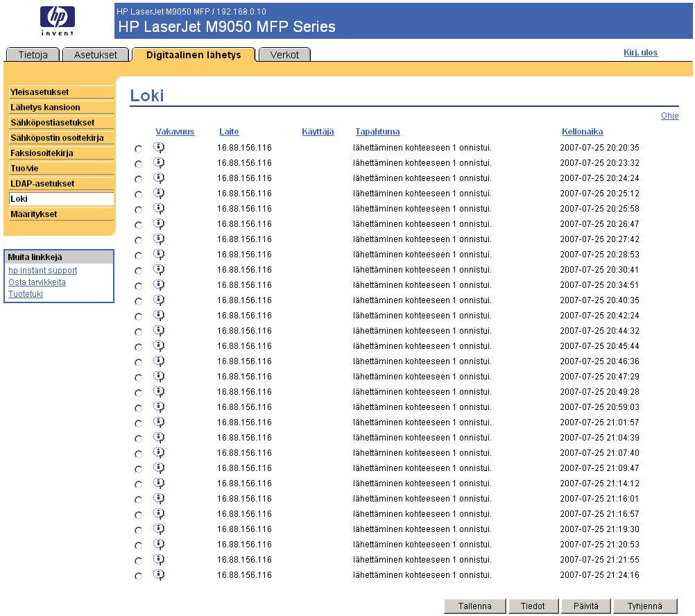Open Sähköpostin osoitekirja sidebar item
695x616 pixels.
coord(61,138)
